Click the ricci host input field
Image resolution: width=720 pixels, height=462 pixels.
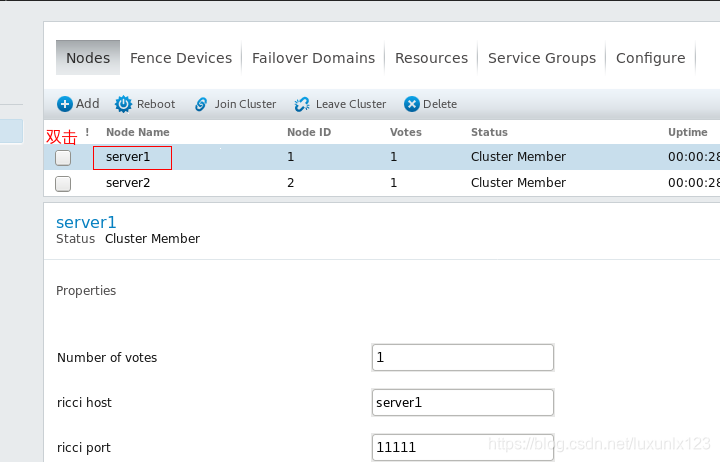pos(462,402)
